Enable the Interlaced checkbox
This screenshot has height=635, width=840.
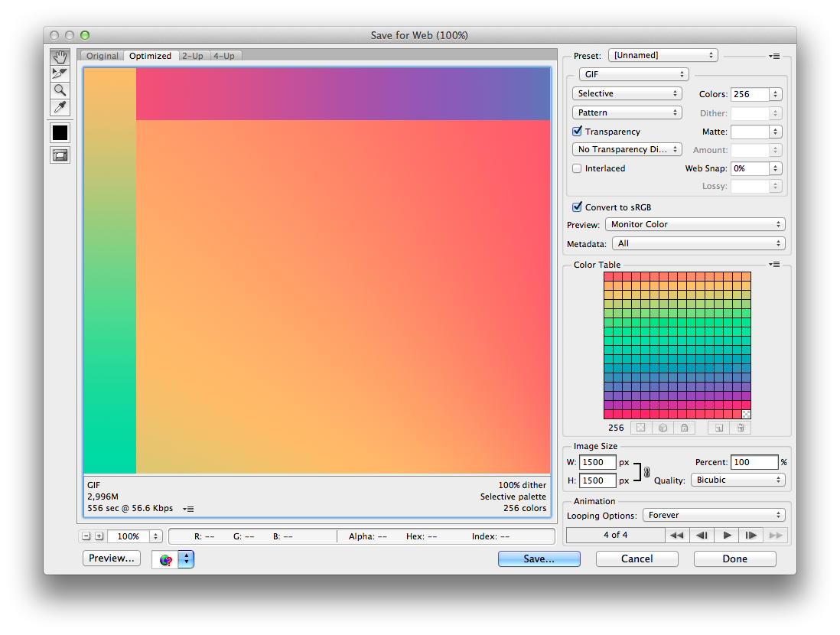(577, 168)
